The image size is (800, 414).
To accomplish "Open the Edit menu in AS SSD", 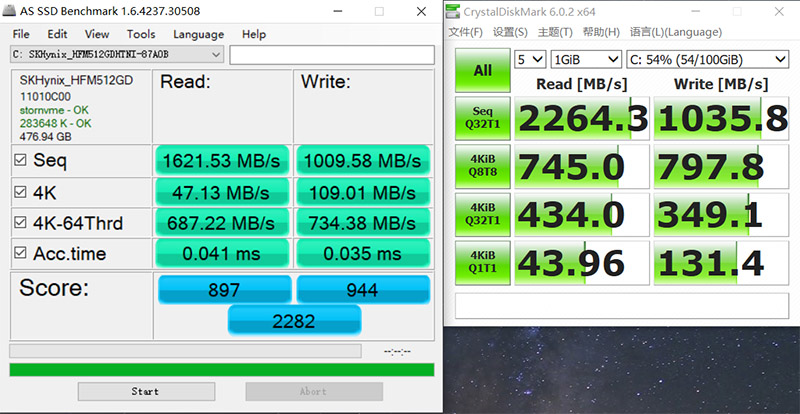I will click(57, 34).
